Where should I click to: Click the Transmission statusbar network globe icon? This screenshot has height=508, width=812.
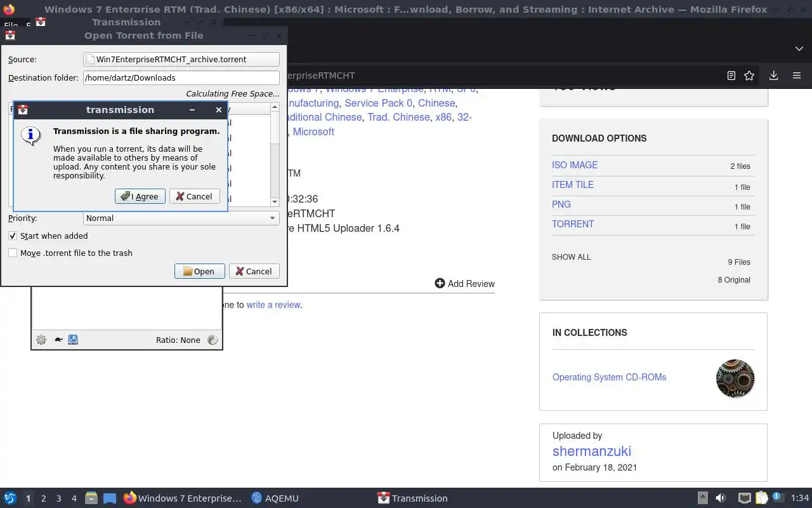point(73,340)
